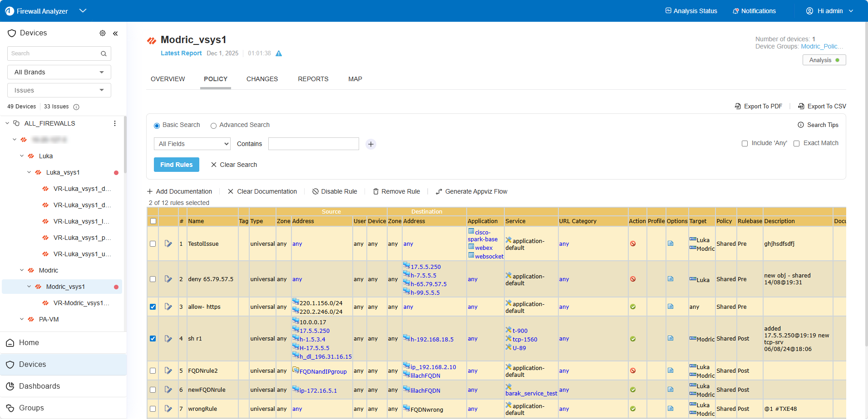Click the warning triangle beside report time

pyautogui.click(x=279, y=54)
